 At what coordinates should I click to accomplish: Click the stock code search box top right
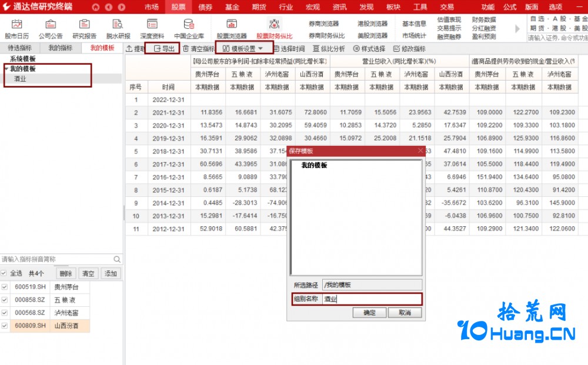pos(557,38)
